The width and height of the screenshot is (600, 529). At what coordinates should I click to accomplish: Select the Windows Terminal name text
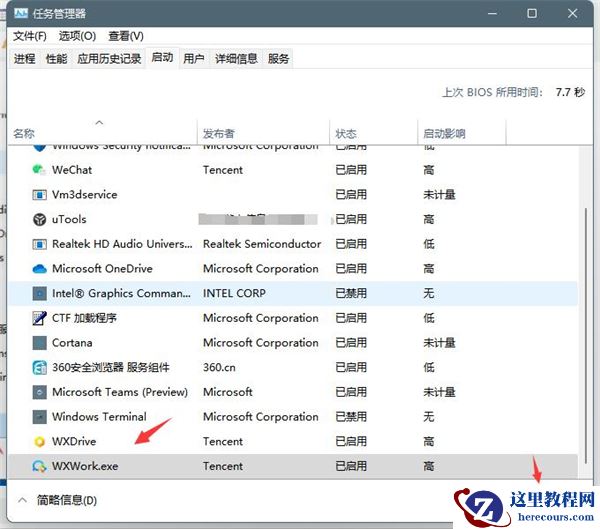(x=99, y=417)
